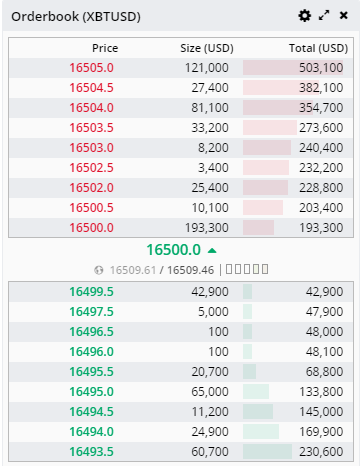Click the red depth bar for 503,100
Image resolution: width=361 pixels, height=466 pixels.
(293, 68)
